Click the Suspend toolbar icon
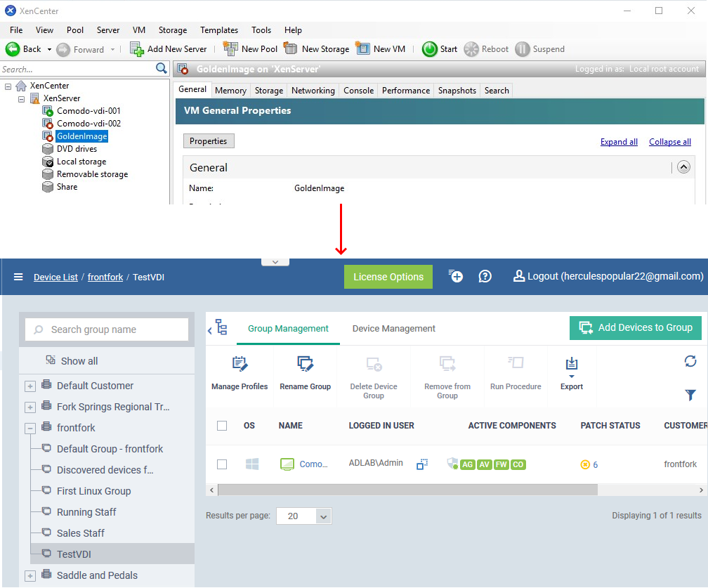The height and width of the screenshot is (588, 708). [523, 48]
